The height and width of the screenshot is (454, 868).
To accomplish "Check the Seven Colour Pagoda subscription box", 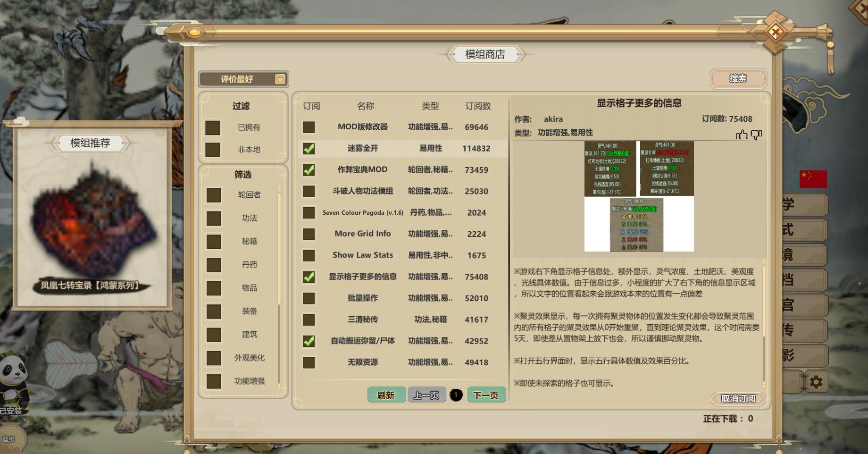I will (309, 213).
